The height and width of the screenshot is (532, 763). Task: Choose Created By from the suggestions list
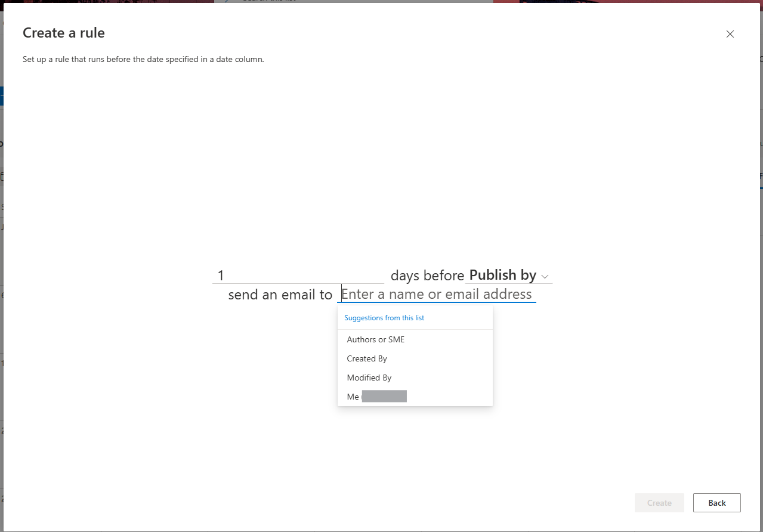[366, 358]
